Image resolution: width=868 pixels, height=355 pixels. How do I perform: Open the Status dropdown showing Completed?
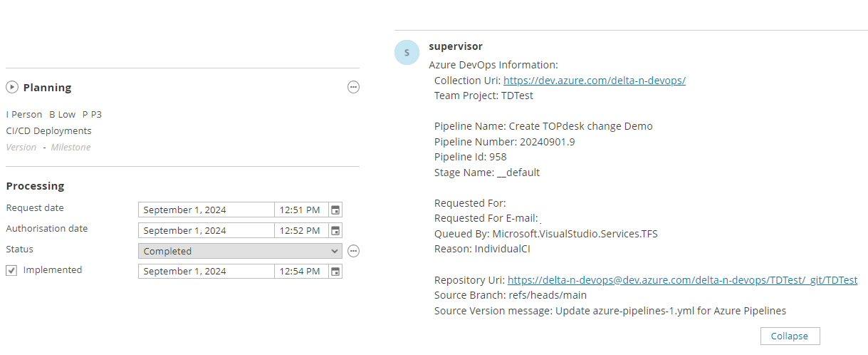click(x=241, y=251)
